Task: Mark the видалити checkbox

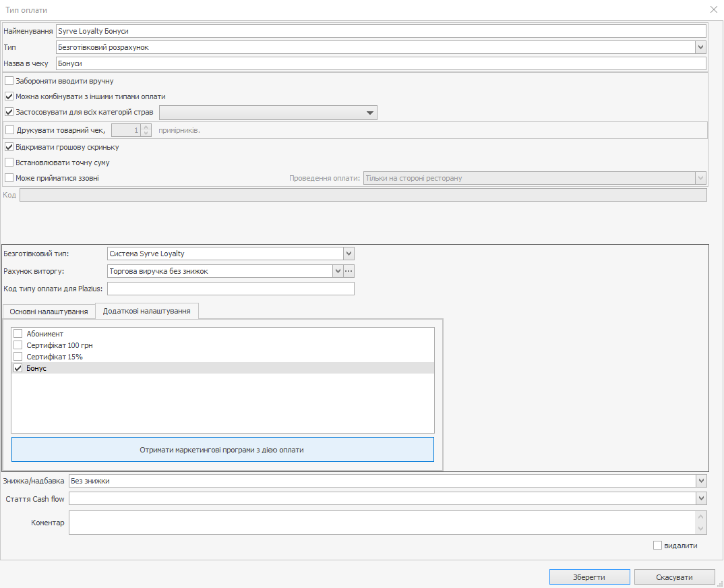Action: point(658,546)
